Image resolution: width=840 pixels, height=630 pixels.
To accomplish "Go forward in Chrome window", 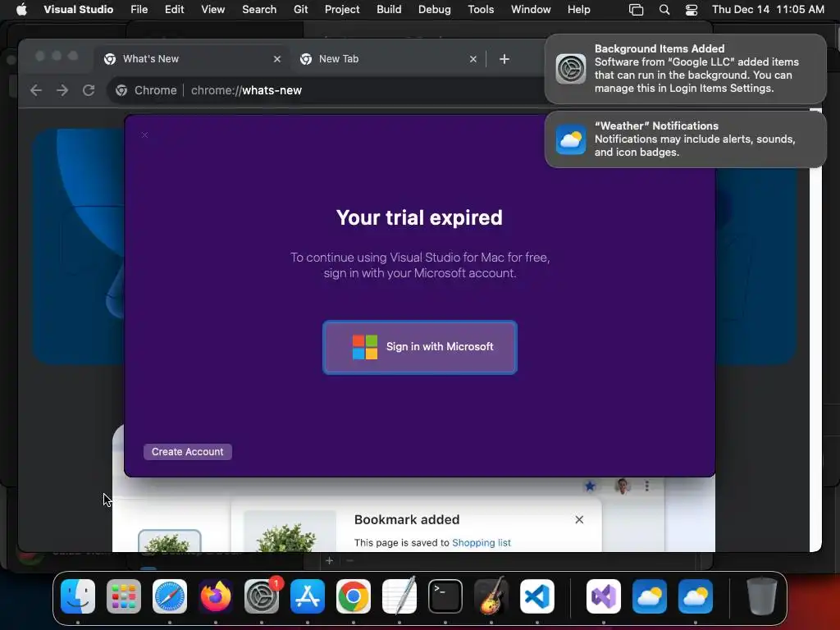I will [x=62, y=90].
